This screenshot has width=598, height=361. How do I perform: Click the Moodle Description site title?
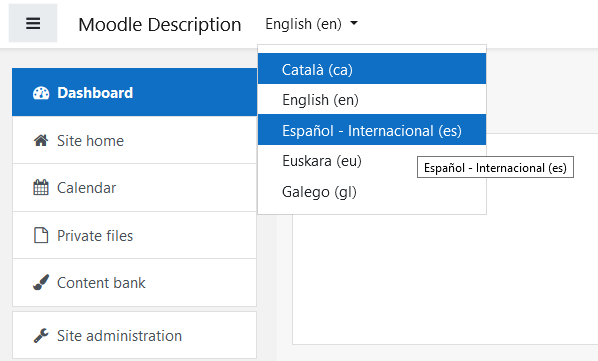tap(159, 24)
